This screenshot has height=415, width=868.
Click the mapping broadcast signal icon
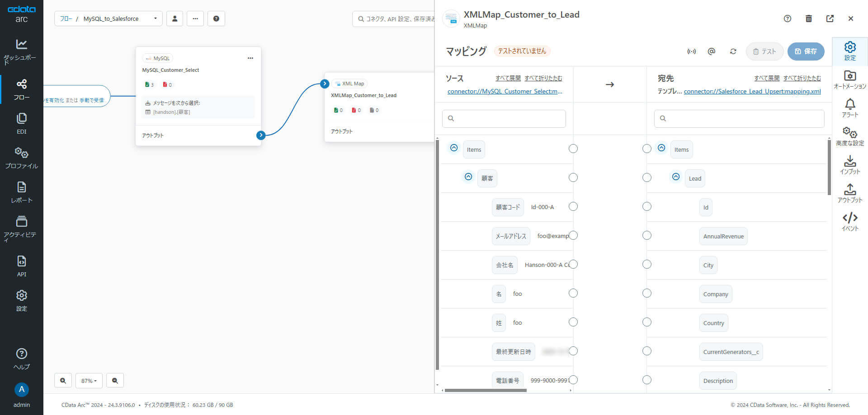pos(692,51)
